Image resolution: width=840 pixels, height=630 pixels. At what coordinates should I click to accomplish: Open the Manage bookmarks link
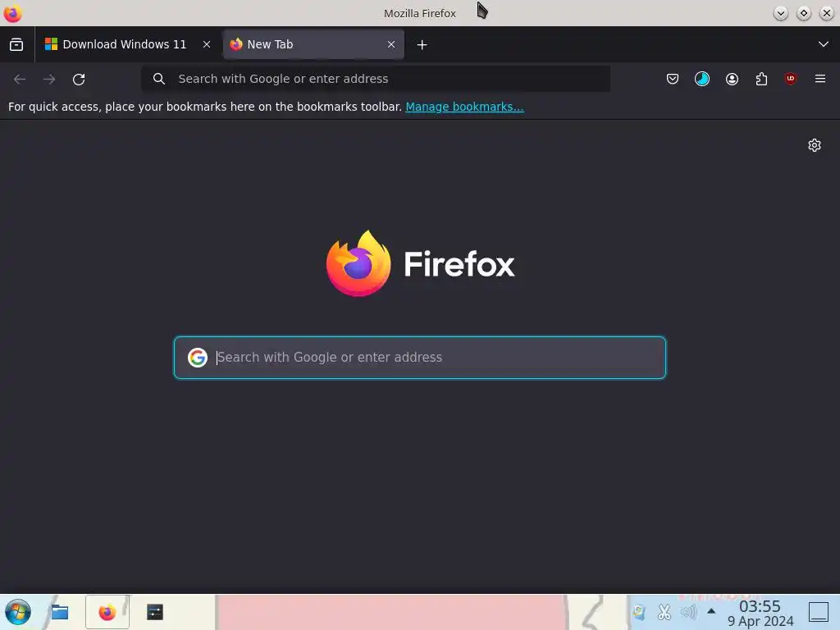[464, 107]
